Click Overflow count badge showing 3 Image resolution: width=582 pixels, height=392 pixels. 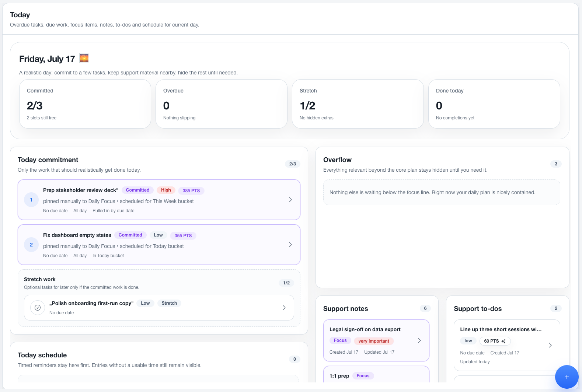556,164
